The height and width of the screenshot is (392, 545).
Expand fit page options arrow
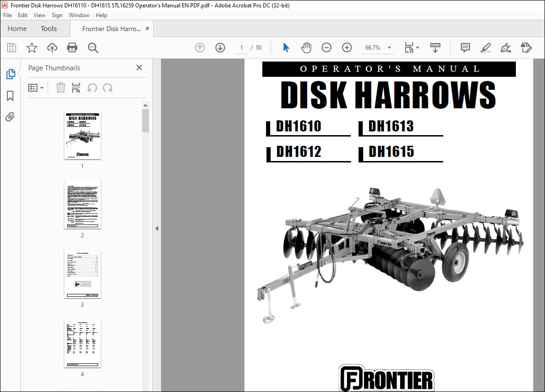(417, 48)
